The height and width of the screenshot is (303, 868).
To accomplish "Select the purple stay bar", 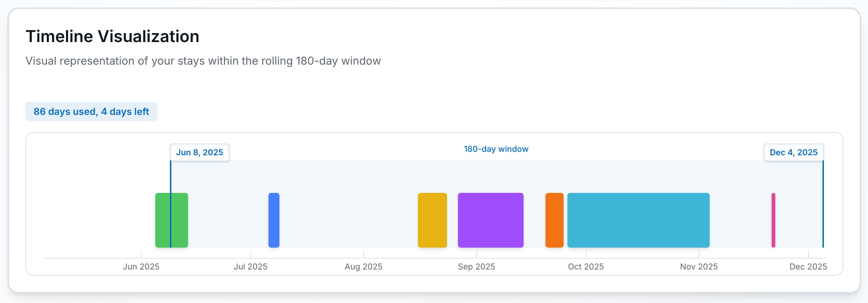I will click(x=490, y=220).
